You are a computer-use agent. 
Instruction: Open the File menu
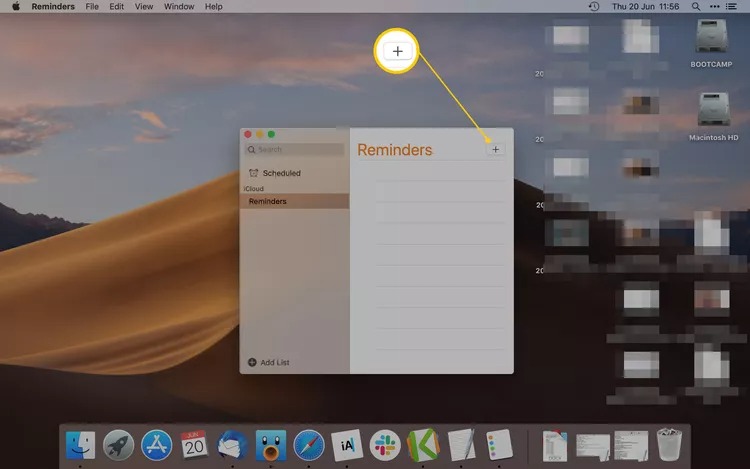(x=92, y=6)
